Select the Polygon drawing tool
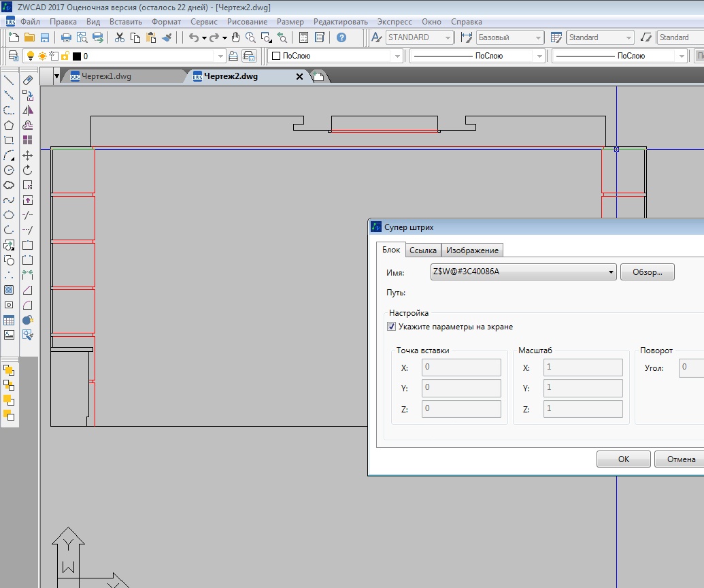 [x=9, y=125]
